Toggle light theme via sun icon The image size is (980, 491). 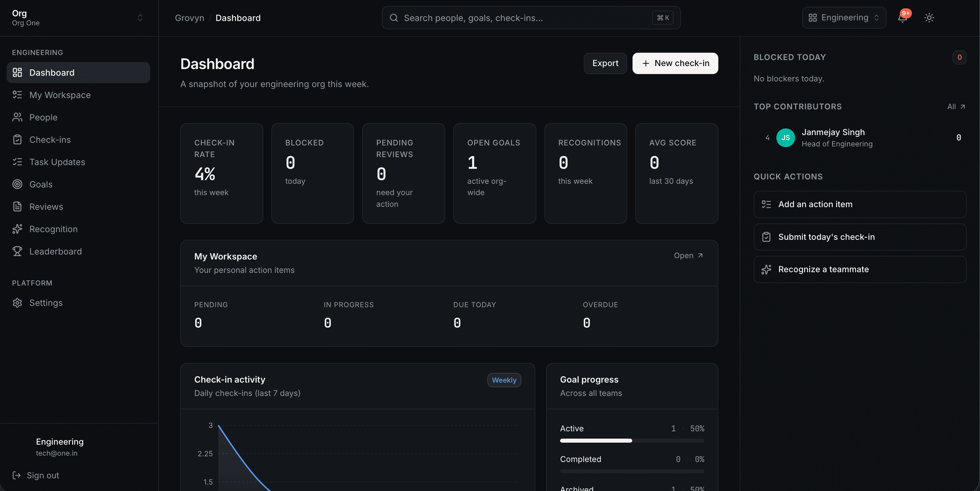pyautogui.click(x=929, y=17)
